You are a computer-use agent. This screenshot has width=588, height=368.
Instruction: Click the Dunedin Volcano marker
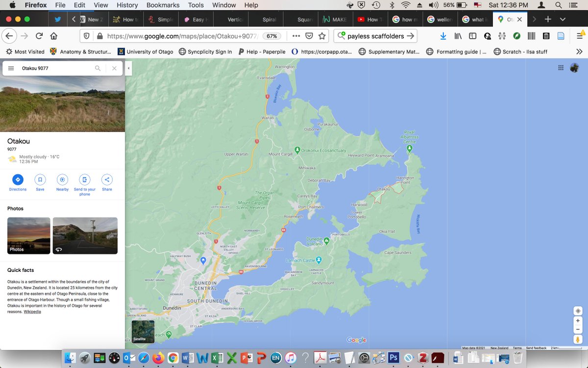tap(327, 240)
